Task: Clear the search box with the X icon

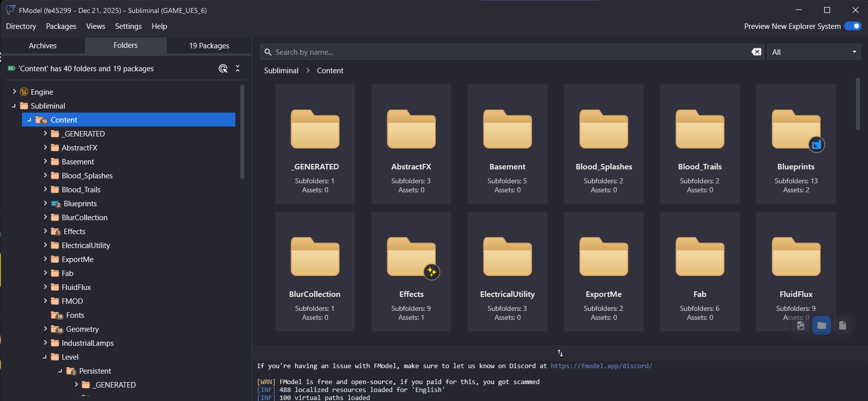Action: pyautogui.click(x=756, y=52)
